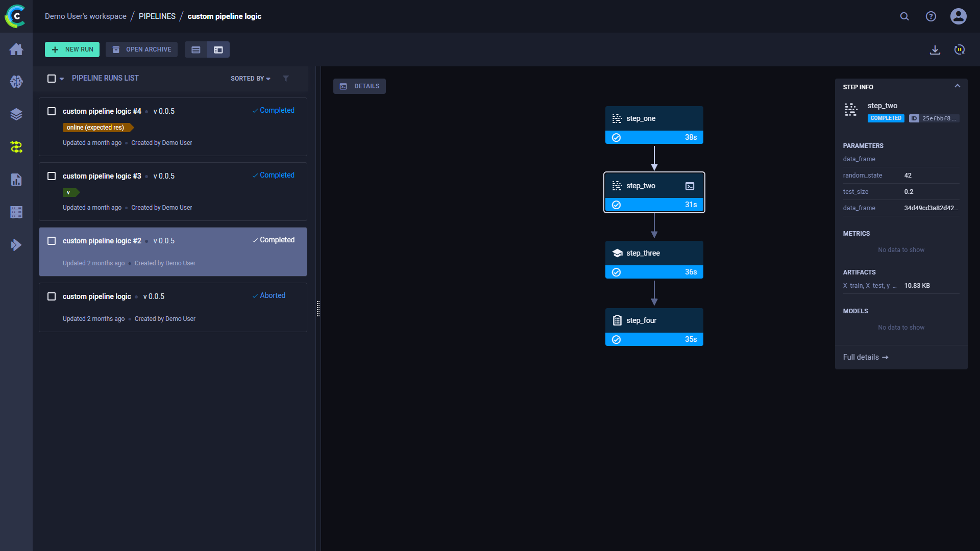Open the Datasets section in the sidebar
This screenshot has height=551, width=980.
(x=16, y=114)
